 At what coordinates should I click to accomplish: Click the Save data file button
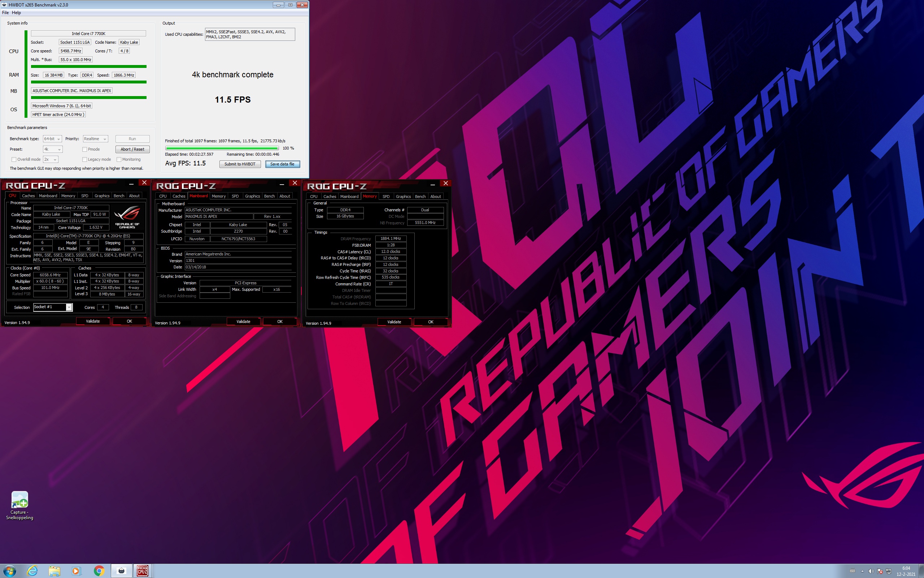click(282, 164)
